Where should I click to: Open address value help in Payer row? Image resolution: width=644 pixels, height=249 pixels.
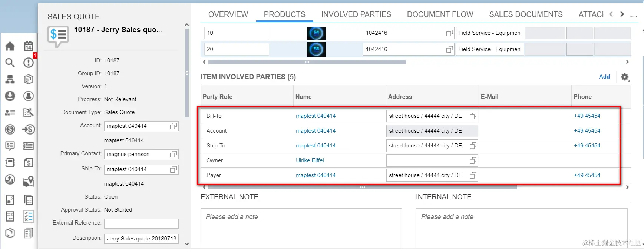click(473, 175)
